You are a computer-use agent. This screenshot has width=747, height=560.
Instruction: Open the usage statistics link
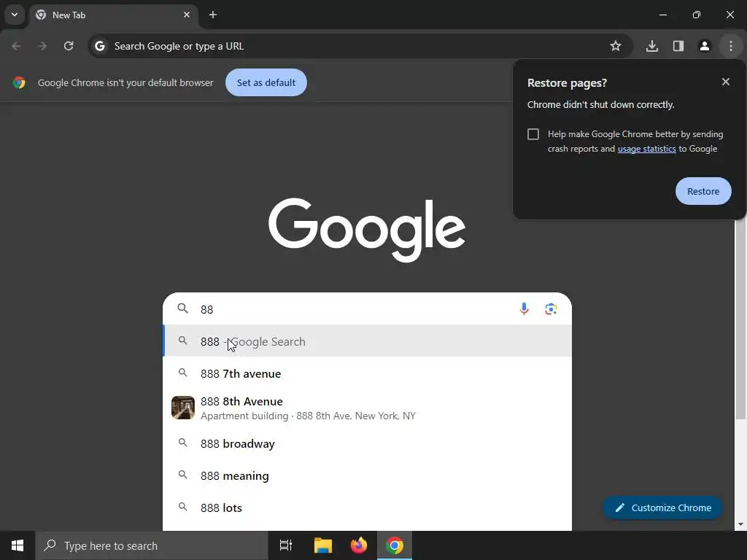(x=646, y=149)
